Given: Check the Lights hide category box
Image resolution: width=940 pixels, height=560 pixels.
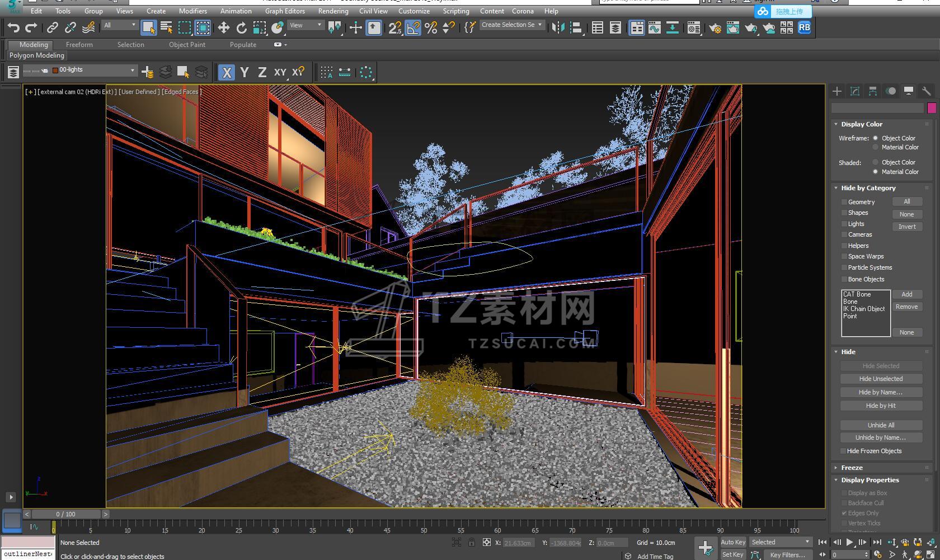Looking at the screenshot, I should (844, 224).
